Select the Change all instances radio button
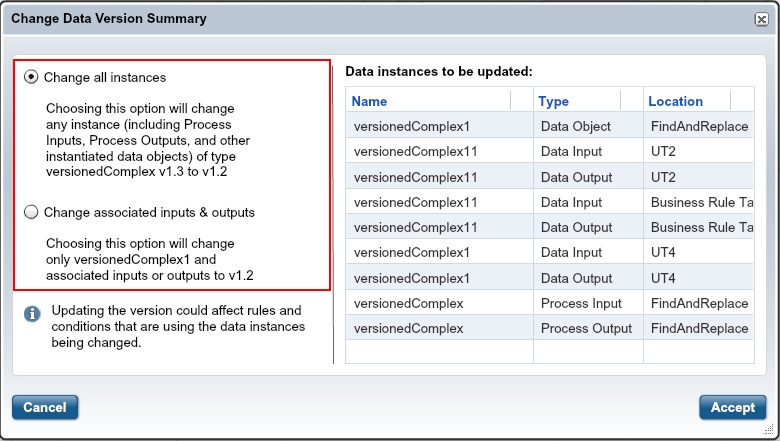Viewport: 780px width, 441px height. (31, 77)
